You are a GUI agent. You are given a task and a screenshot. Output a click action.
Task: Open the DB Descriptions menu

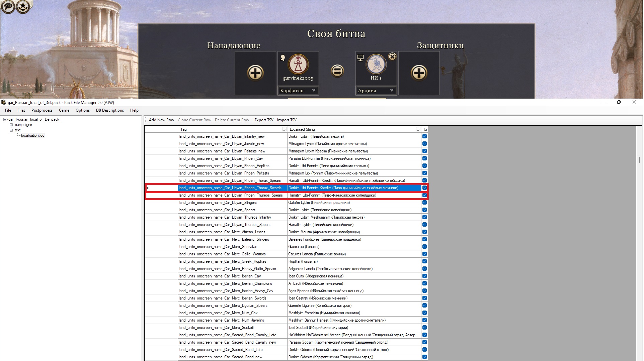[110, 110]
